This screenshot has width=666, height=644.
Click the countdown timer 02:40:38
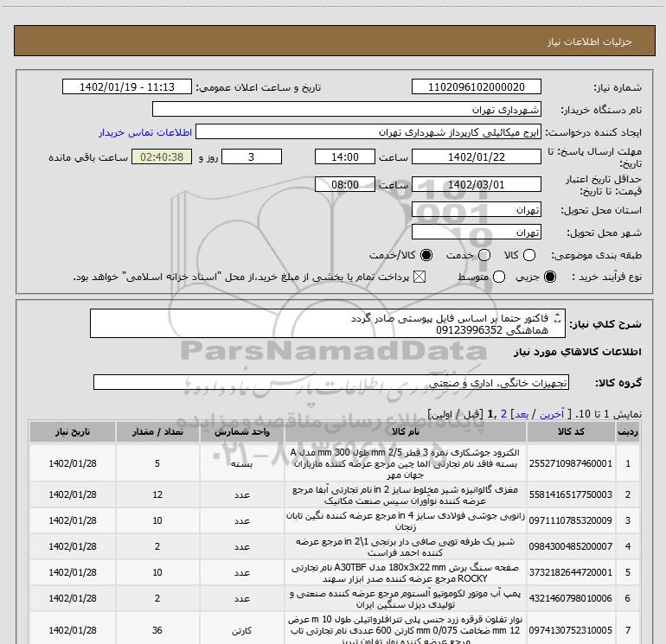pyautogui.click(x=162, y=156)
